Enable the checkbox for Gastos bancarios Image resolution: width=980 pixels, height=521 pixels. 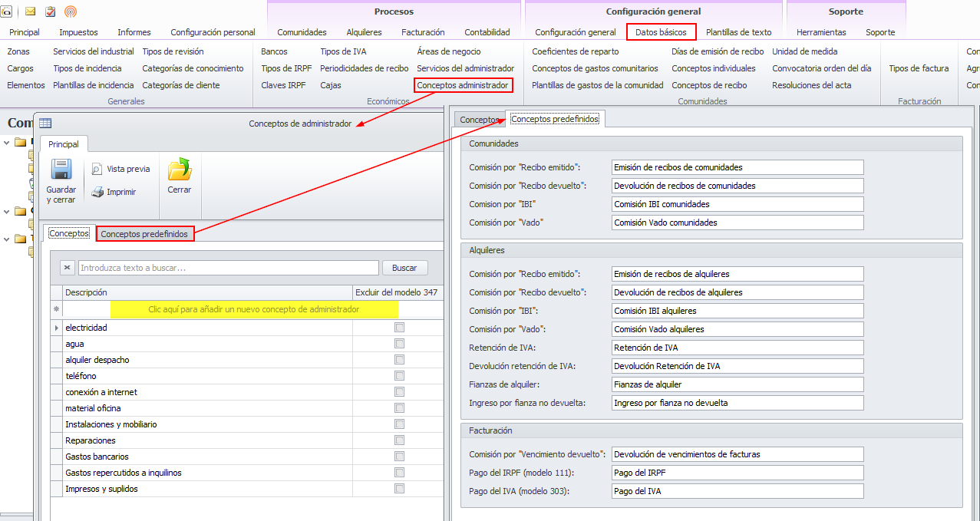point(399,457)
